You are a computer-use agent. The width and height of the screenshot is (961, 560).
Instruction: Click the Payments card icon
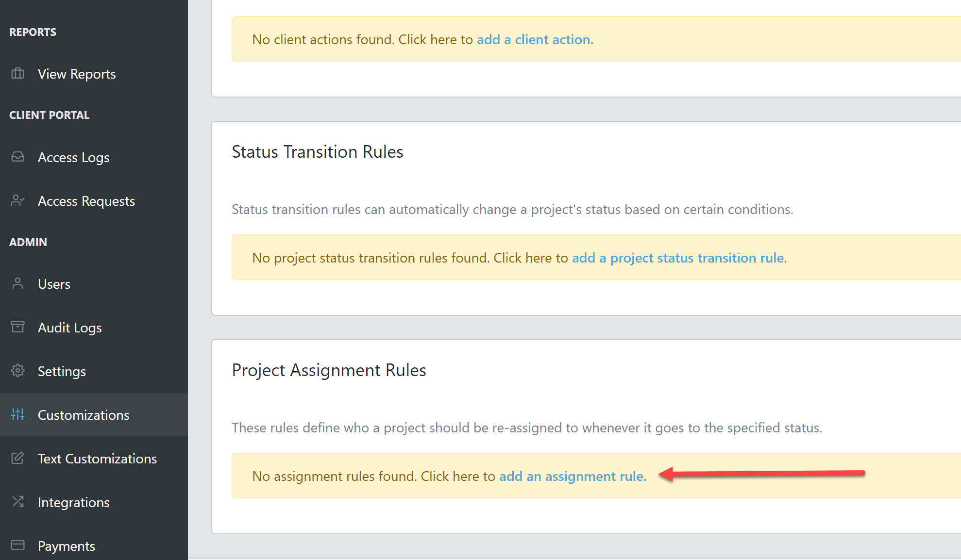pyautogui.click(x=17, y=545)
